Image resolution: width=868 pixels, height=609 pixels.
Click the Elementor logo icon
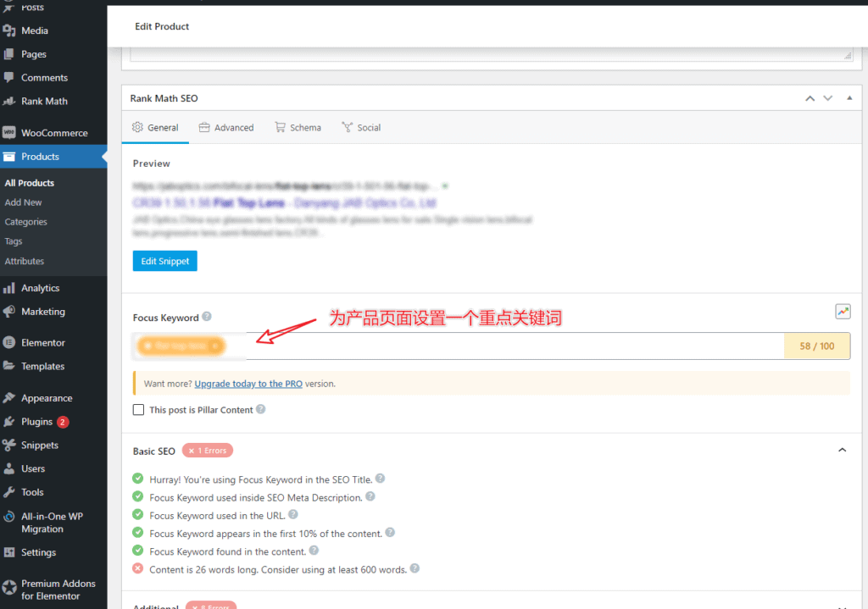(8, 342)
